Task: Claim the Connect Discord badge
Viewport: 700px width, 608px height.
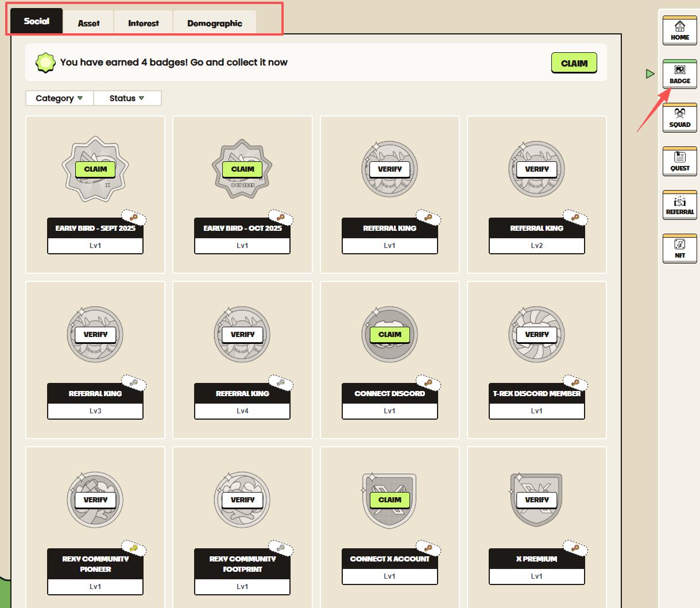Action: pyautogui.click(x=389, y=335)
